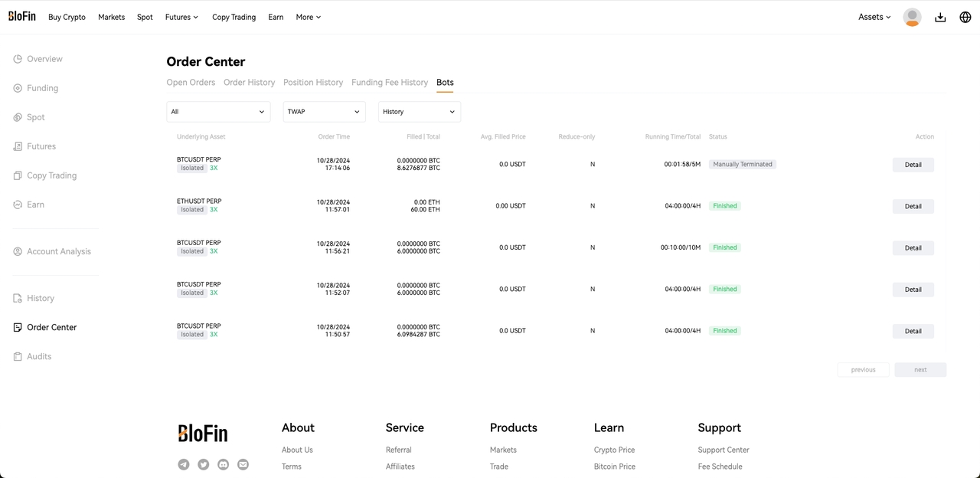Click the Copy Trading sidebar icon

pos(18,175)
